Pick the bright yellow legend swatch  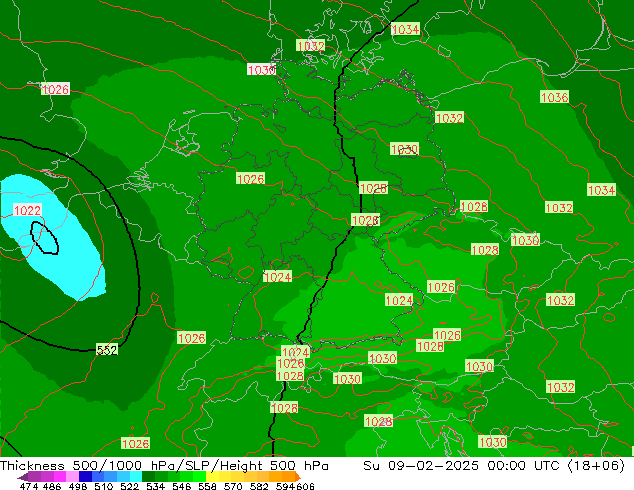click(x=212, y=476)
